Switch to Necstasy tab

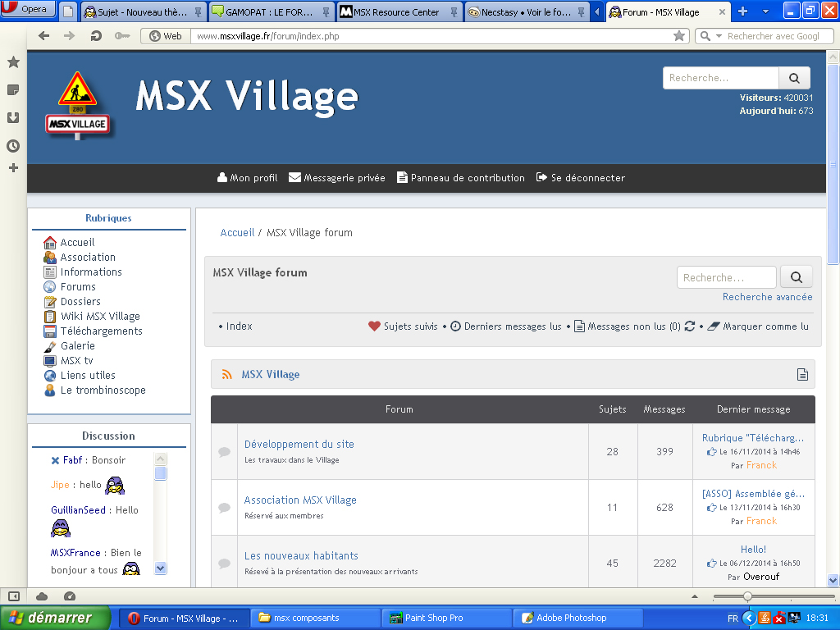pos(526,11)
